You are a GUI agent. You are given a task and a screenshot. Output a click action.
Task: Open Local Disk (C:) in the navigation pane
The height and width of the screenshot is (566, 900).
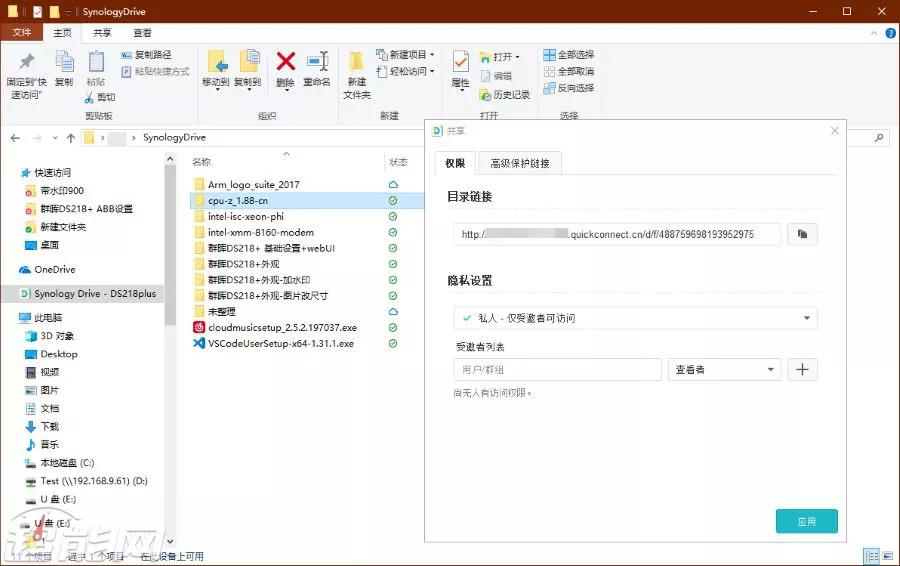[x=67, y=463]
